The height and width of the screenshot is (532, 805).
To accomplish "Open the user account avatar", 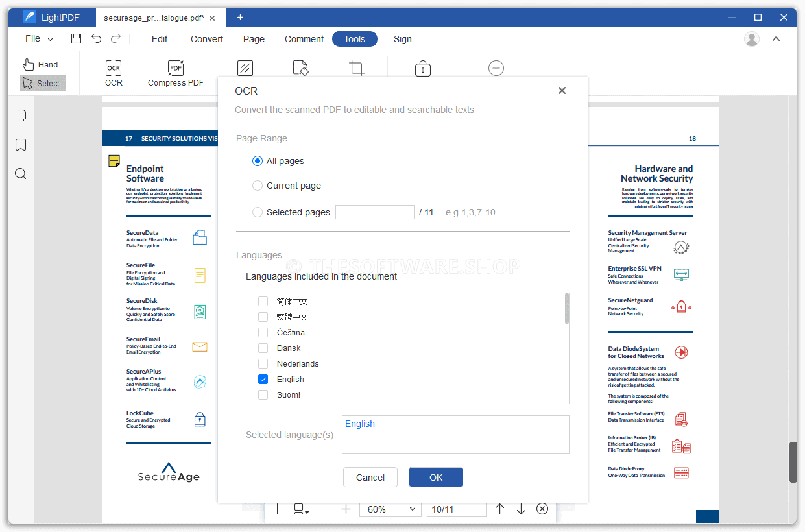I will (x=752, y=39).
